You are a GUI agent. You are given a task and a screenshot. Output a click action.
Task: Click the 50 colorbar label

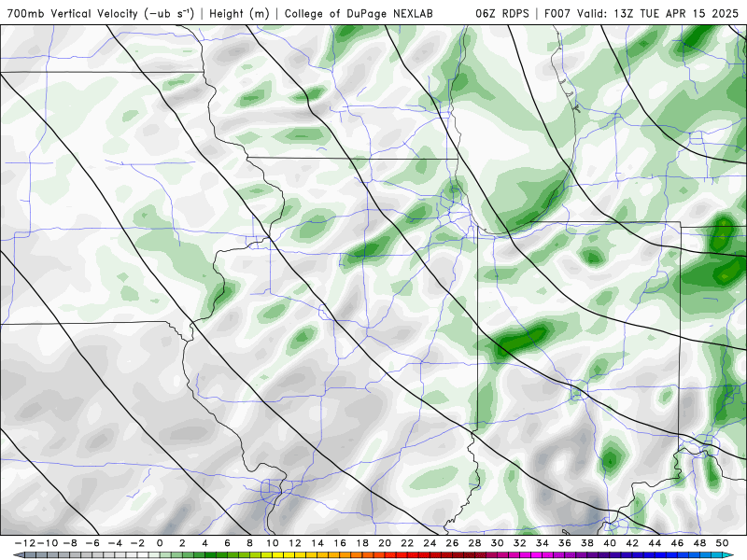click(x=722, y=543)
